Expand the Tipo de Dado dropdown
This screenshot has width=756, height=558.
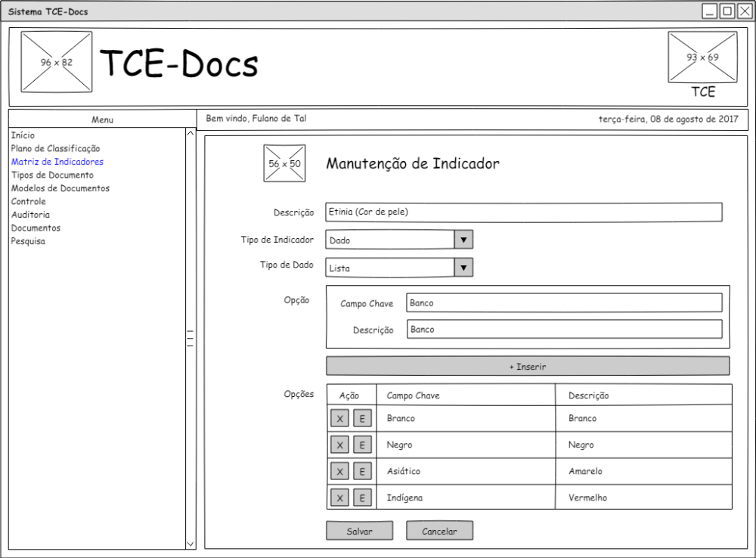pyautogui.click(x=463, y=268)
